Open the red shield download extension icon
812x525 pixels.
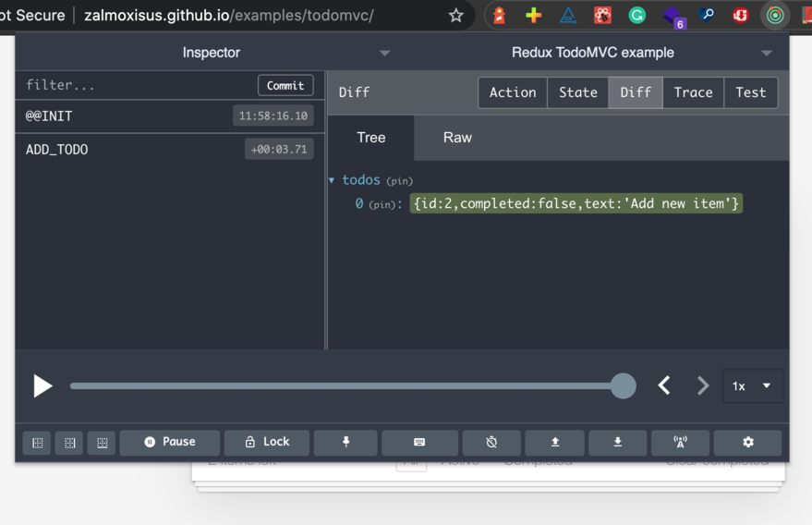pyautogui.click(x=741, y=16)
